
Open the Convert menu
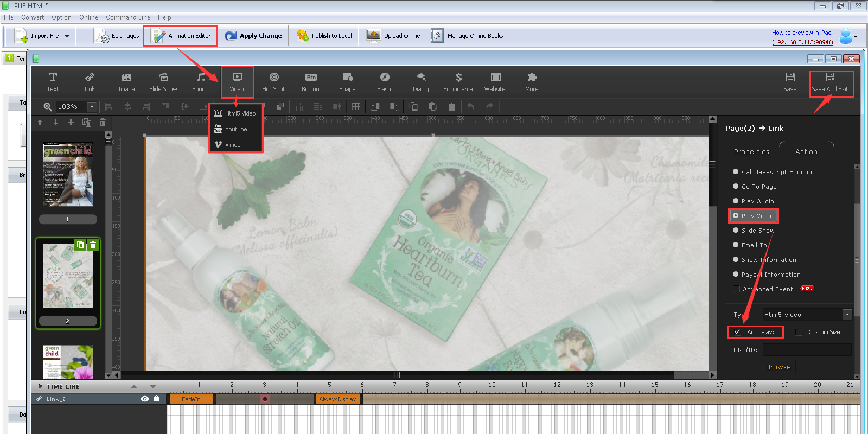pos(33,17)
